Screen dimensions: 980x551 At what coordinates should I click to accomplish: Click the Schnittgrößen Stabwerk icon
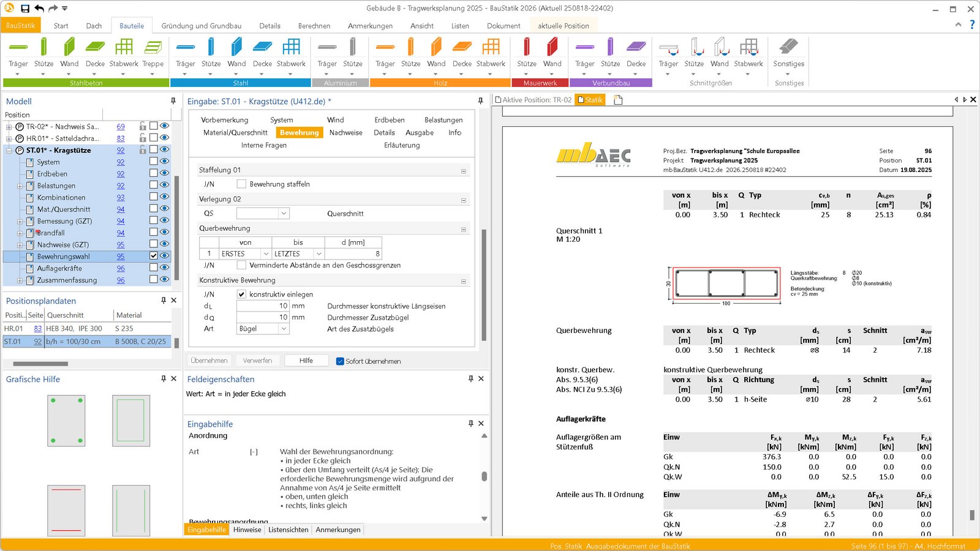[x=748, y=48]
